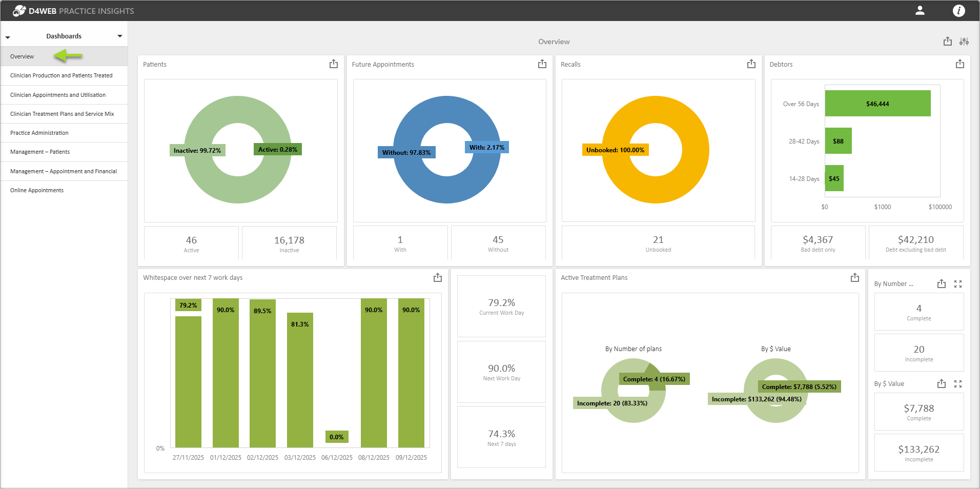Export the Whitespace over next 7 work days chart
The width and height of the screenshot is (980, 489).
[438, 278]
